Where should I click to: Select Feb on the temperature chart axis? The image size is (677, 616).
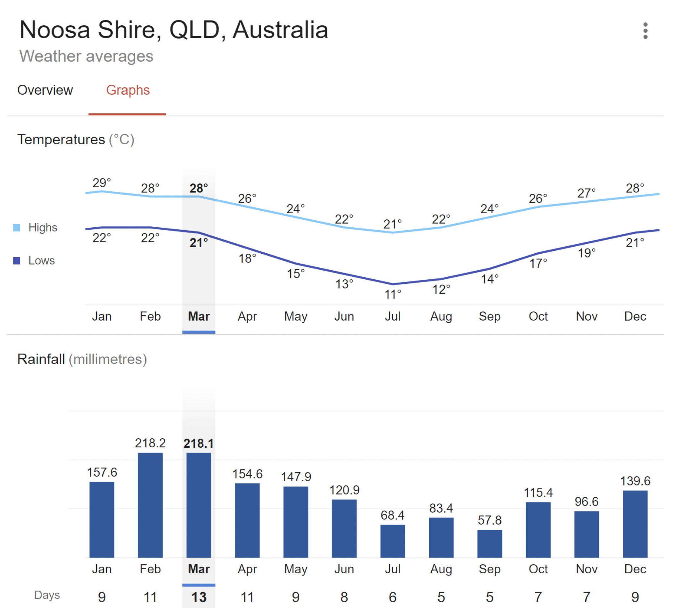point(150,316)
